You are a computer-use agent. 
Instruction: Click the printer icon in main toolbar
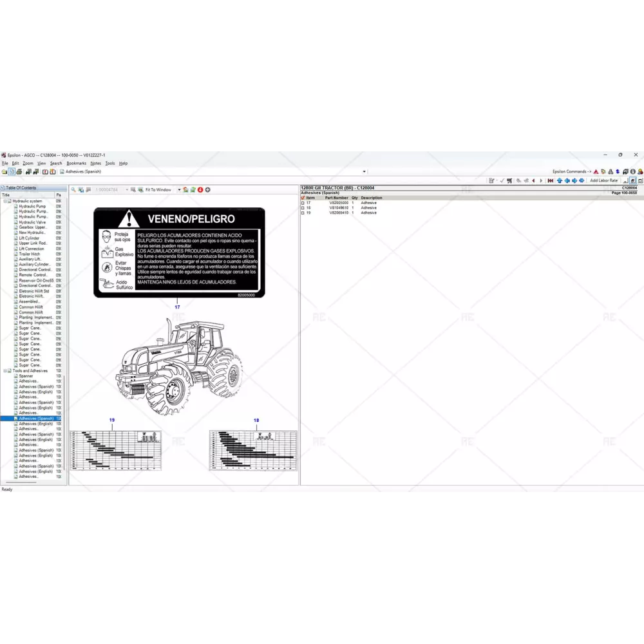pyautogui.click(x=19, y=172)
